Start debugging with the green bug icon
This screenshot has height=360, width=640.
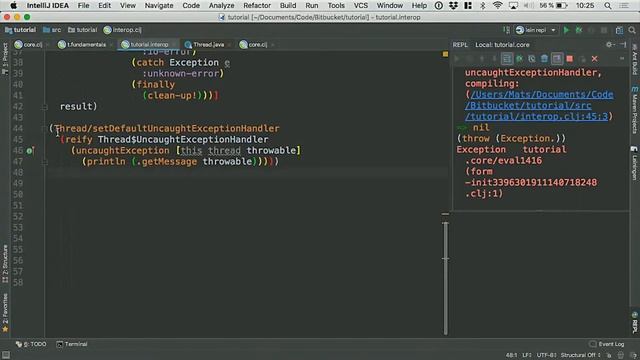point(579,30)
